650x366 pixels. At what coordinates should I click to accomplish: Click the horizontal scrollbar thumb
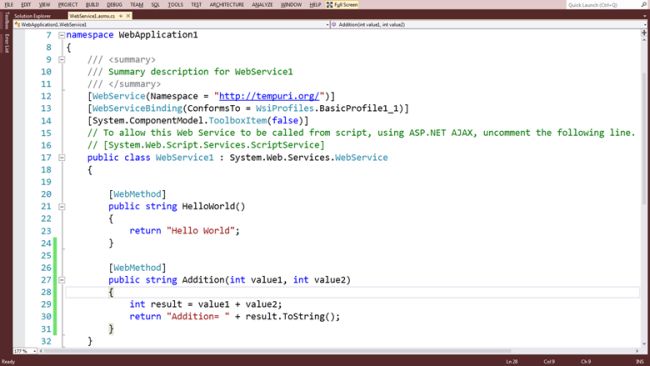276,351
